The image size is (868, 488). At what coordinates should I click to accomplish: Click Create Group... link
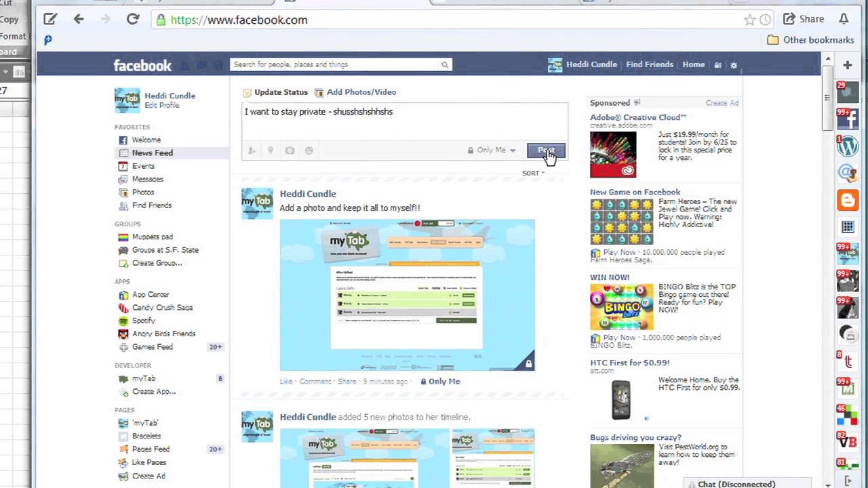click(x=157, y=263)
